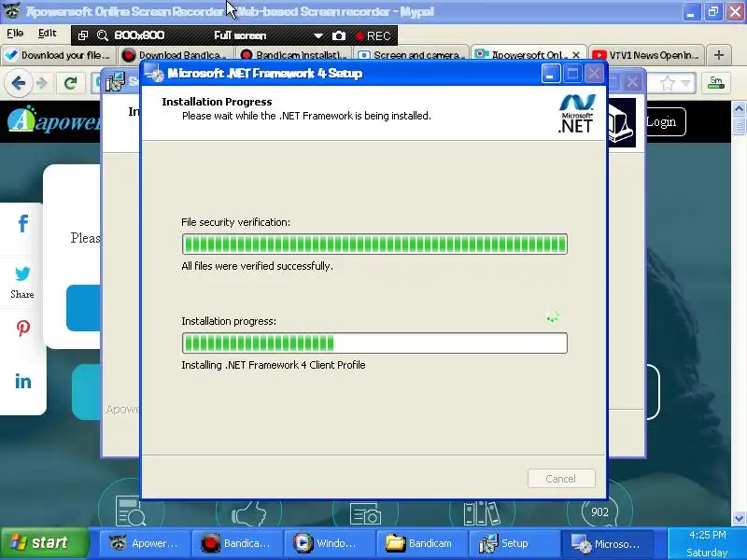The image size is (747, 560).
Task: Switch to Download Bandicam tab
Action: click(174, 55)
